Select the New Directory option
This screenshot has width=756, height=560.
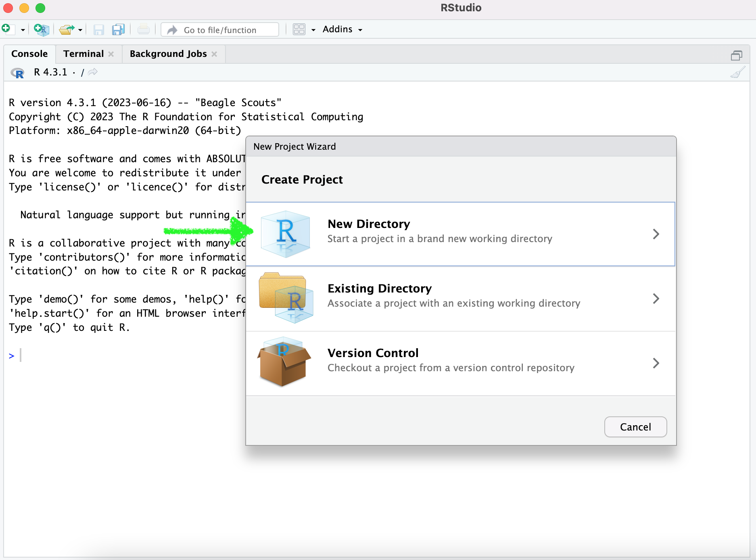coord(460,234)
